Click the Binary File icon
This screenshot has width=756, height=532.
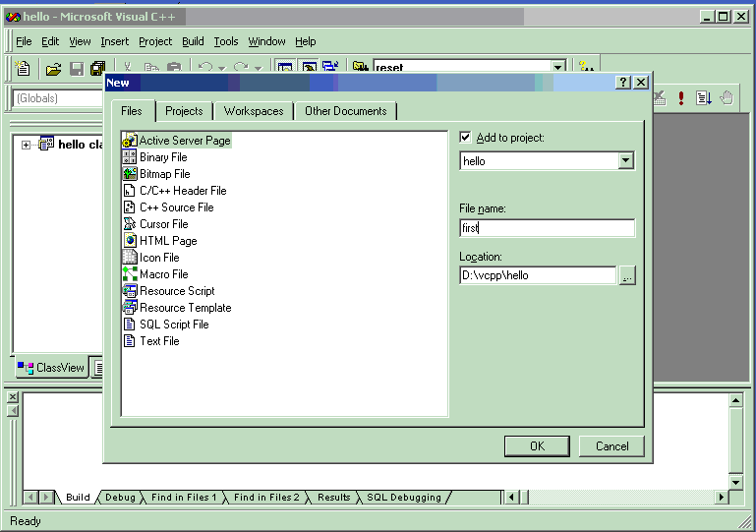[130, 156]
